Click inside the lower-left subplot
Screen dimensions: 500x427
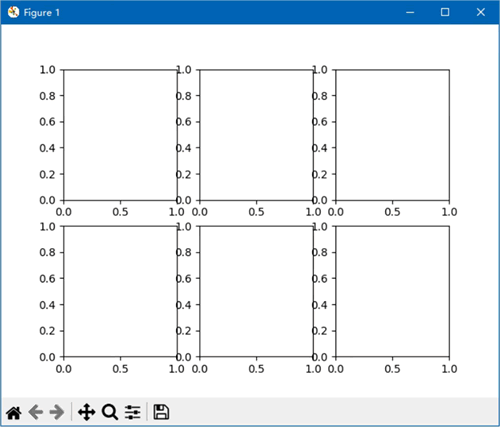click(120, 292)
